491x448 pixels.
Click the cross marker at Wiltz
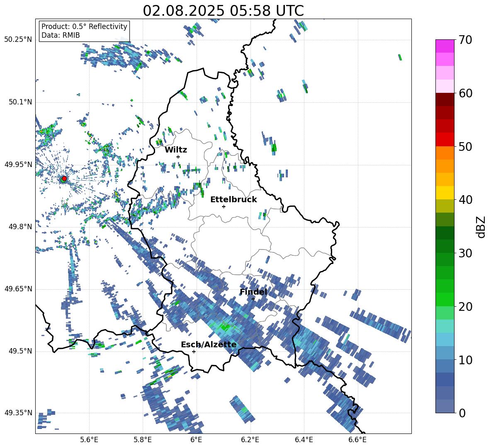[178, 157]
